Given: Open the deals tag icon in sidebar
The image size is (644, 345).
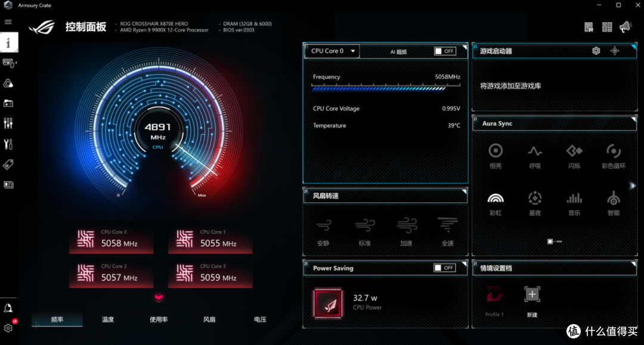Looking at the screenshot, I should [x=8, y=165].
